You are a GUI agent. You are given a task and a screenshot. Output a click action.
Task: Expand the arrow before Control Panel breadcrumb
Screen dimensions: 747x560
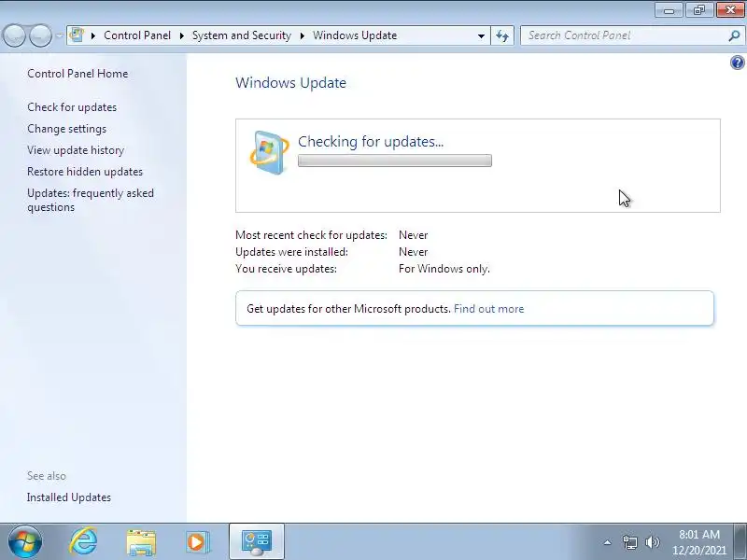point(93,35)
